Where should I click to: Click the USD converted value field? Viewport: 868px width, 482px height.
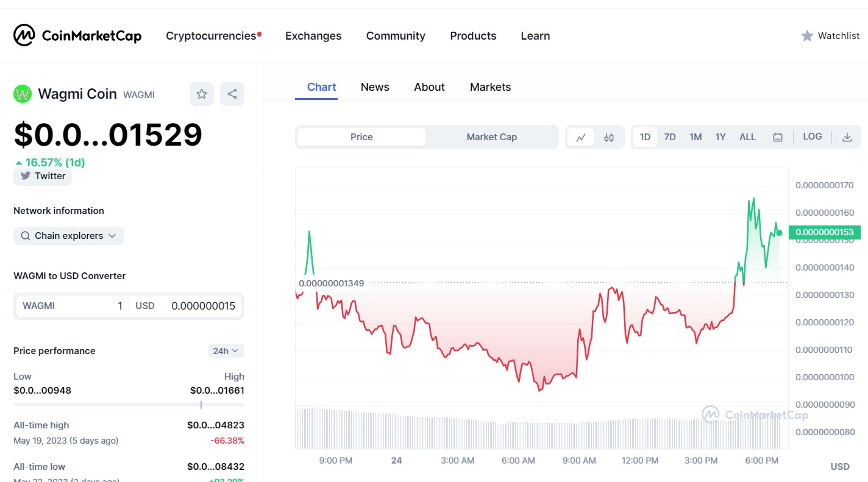pos(185,306)
